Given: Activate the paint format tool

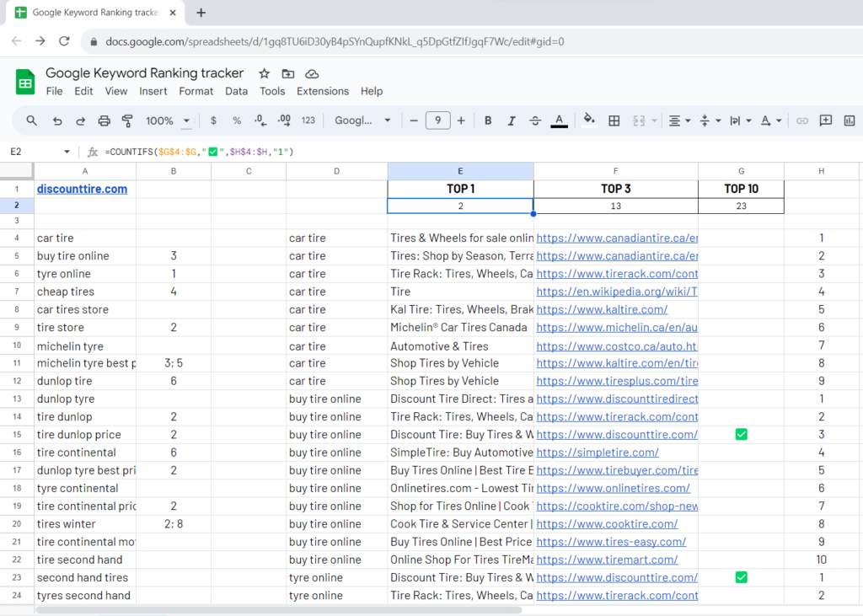Looking at the screenshot, I should pos(127,121).
